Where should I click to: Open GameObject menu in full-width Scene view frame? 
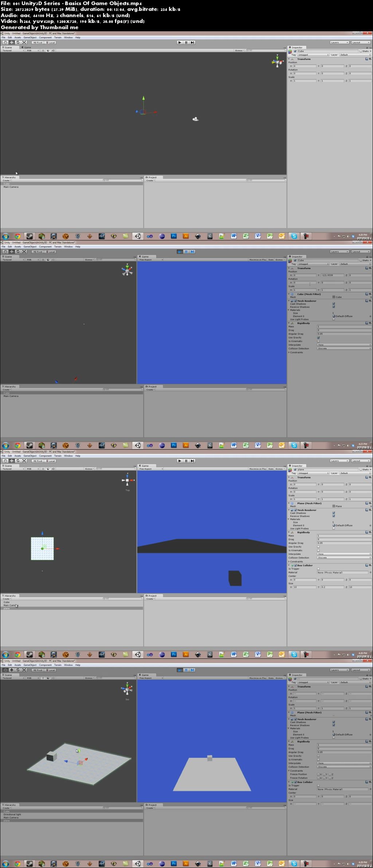[x=30, y=37]
